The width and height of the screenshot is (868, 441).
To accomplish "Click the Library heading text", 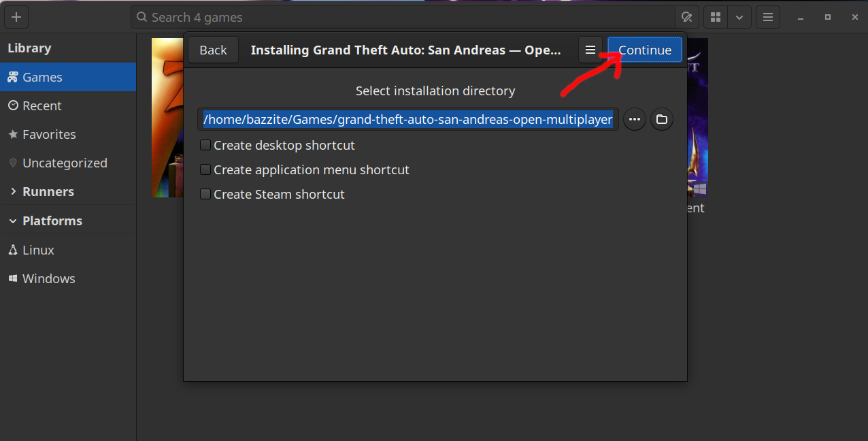I will pyautogui.click(x=29, y=48).
